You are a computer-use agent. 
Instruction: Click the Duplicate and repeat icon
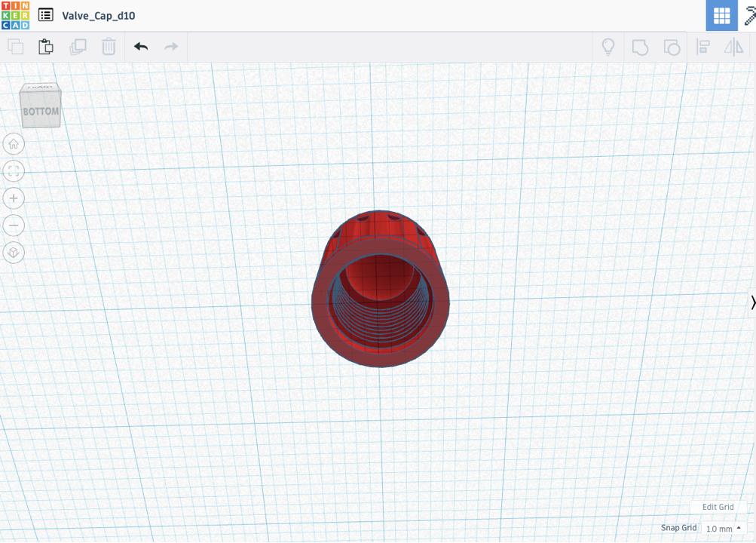[x=78, y=47]
